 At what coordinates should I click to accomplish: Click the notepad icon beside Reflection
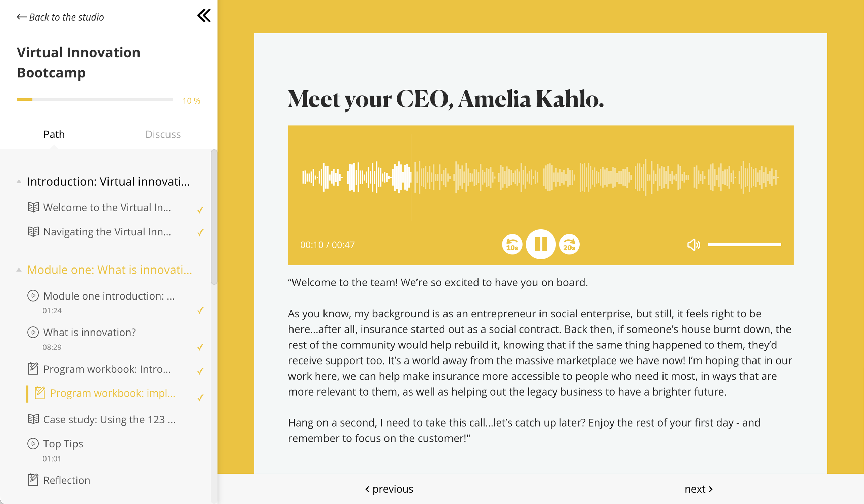(33, 480)
